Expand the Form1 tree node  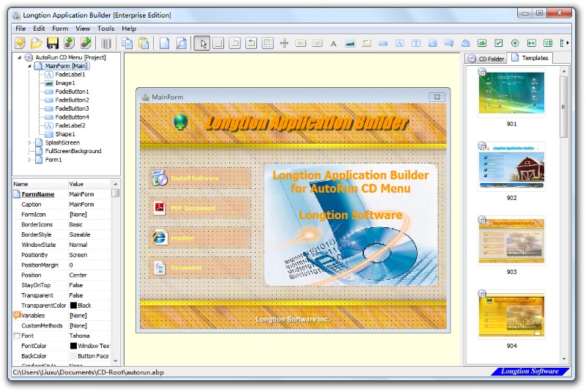[30, 160]
